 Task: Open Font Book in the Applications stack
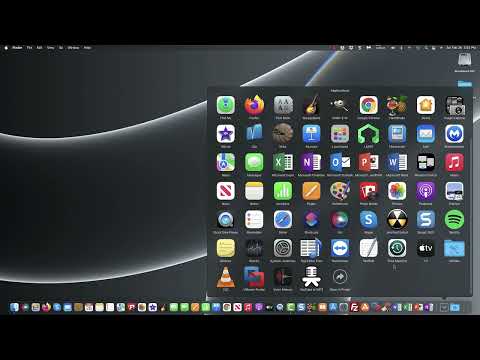pos(283,105)
